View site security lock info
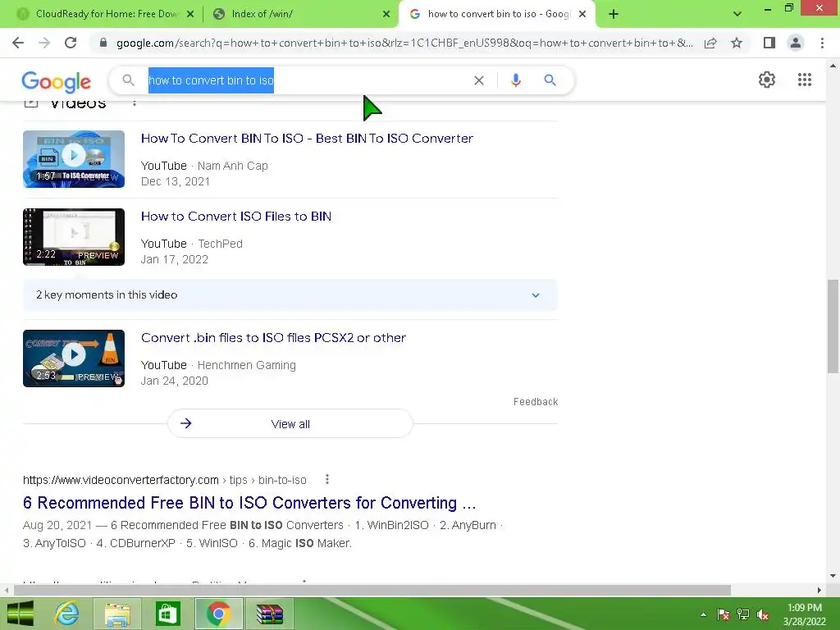The image size is (840, 630). 103,43
